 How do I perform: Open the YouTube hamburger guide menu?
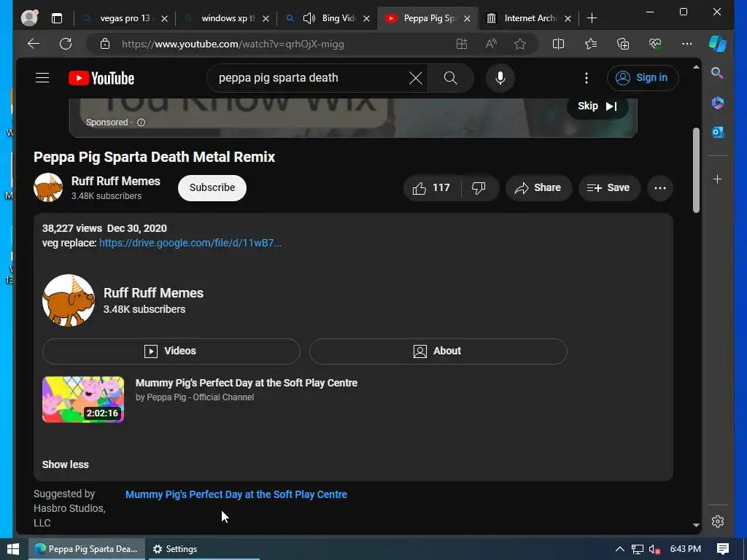[x=42, y=77]
